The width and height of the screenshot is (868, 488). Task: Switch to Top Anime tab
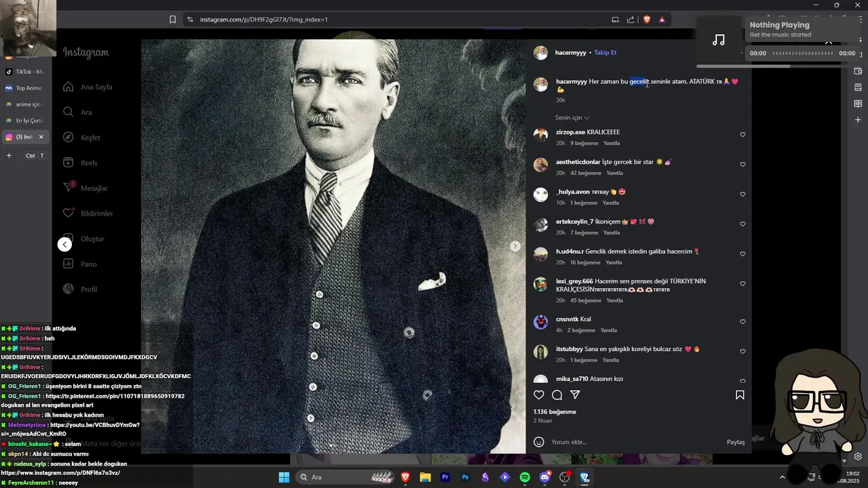tap(25, 88)
